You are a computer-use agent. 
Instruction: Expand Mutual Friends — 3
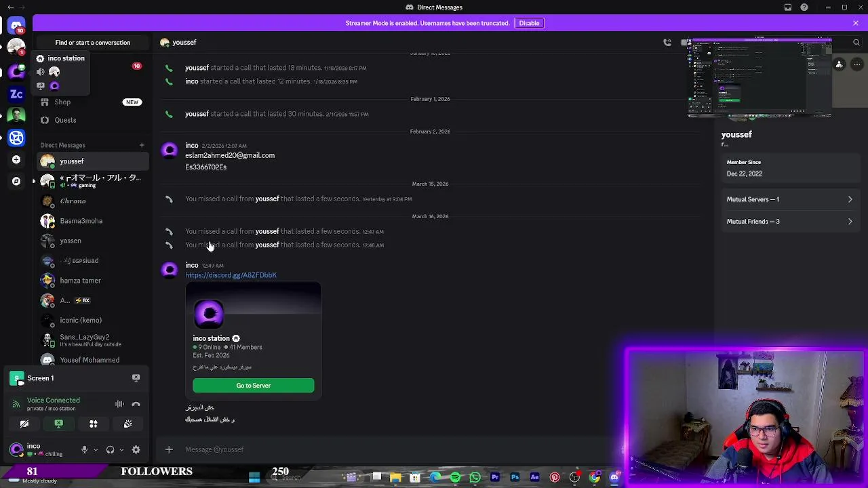tap(789, 221)
